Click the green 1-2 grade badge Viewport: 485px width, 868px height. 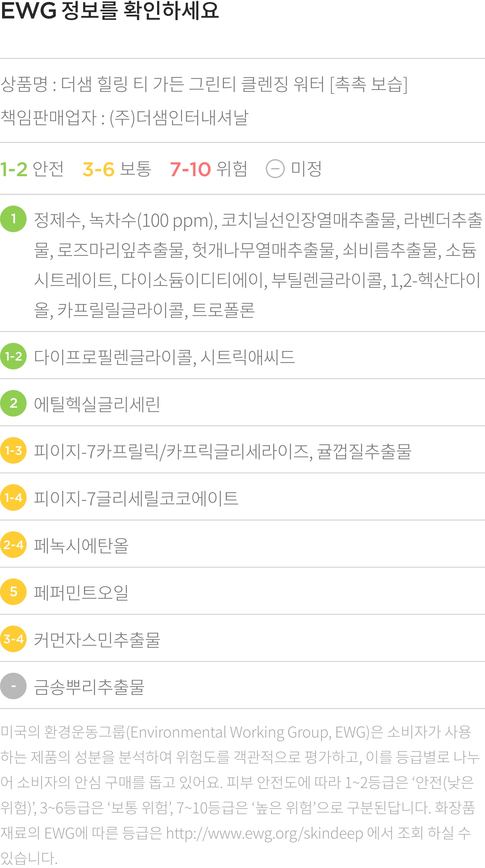pyautogui.click(x=13, y=356)
